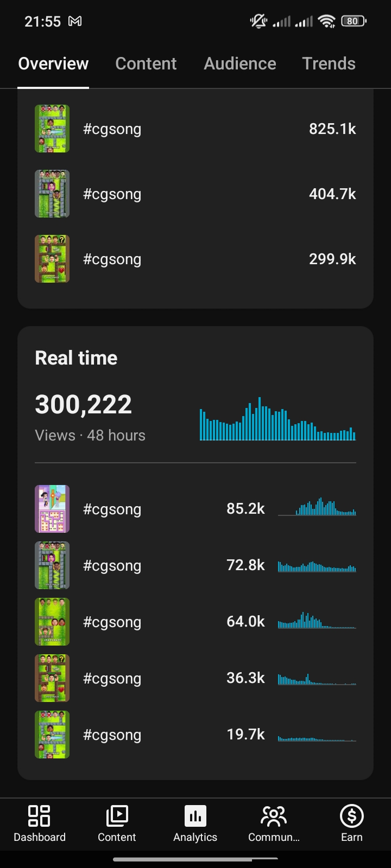Open the purple thumbnail video with 85.2k views

click(x=52, y=509)
